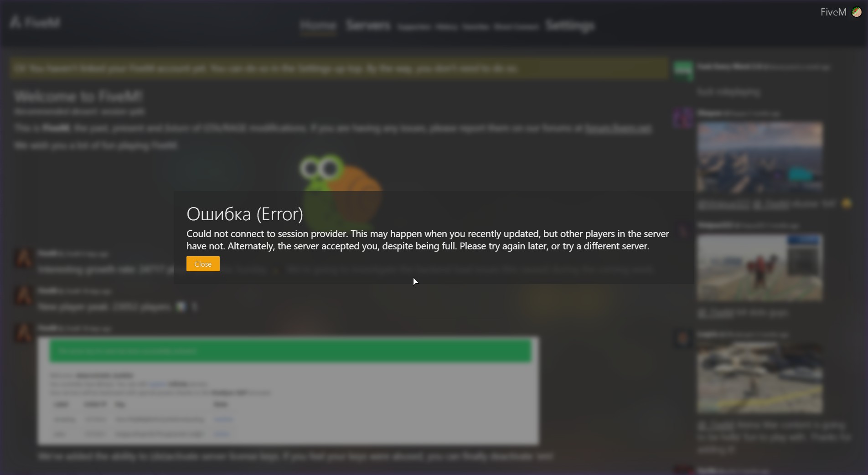Open the aerial road screenshot thumbnail
The image size is (868, 475).
pos(760,378)
